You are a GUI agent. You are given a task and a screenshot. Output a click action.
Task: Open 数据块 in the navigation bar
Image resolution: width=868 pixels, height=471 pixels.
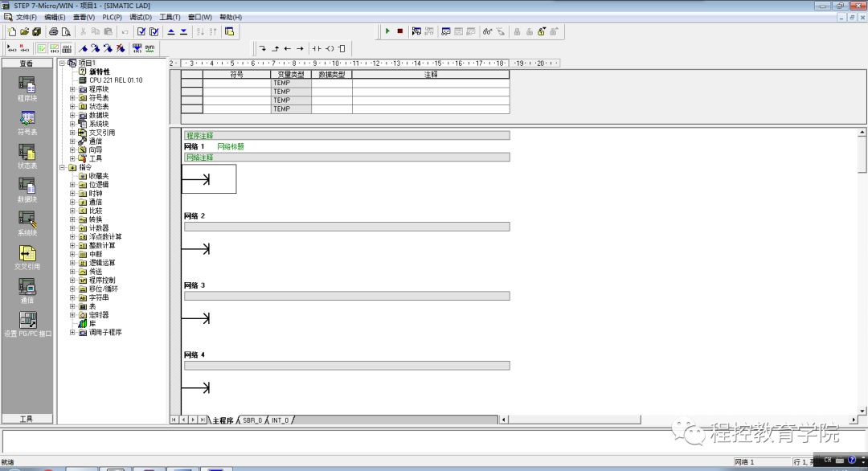coord(27,190)
